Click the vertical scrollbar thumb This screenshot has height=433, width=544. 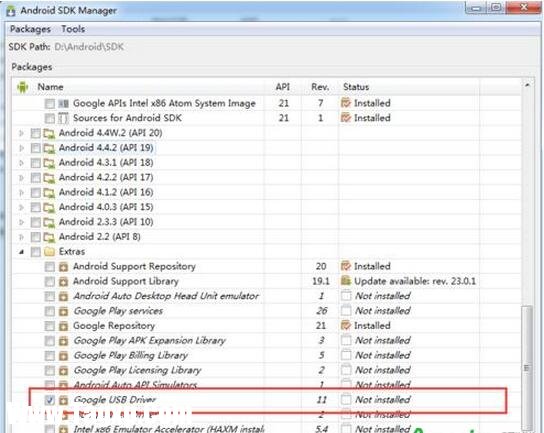527,368
